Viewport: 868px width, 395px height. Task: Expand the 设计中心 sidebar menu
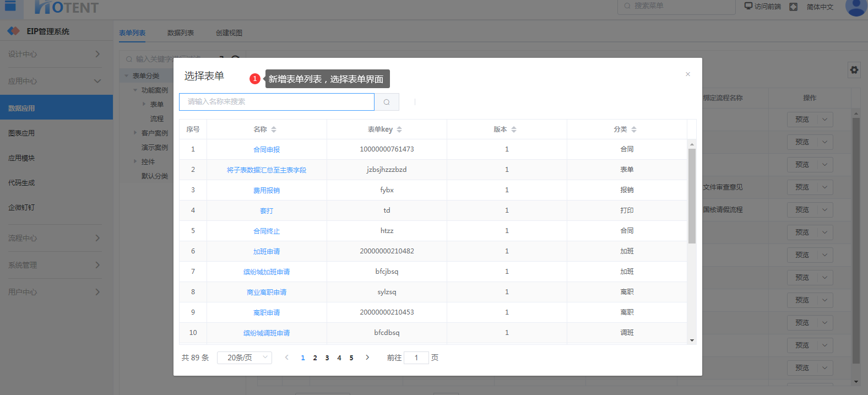[54, 54]
